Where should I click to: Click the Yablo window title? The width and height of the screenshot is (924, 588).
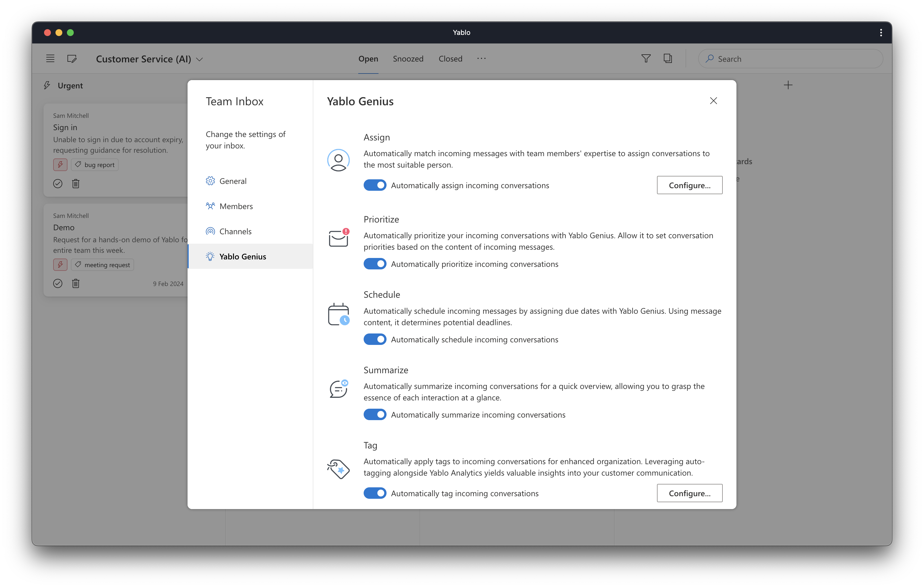462,33
